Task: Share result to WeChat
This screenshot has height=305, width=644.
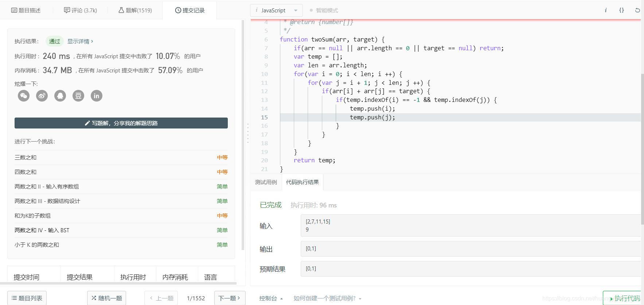Action: [24, 96]
